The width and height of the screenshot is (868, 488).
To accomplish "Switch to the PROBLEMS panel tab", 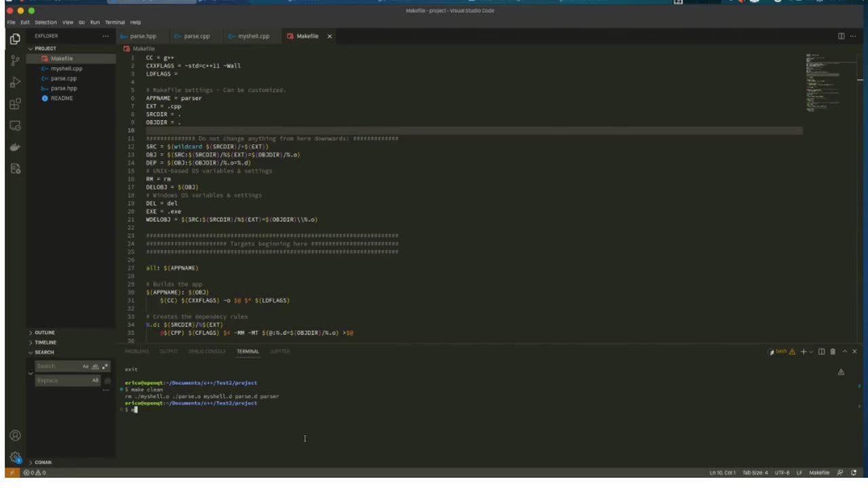I will tap(137, 352).
